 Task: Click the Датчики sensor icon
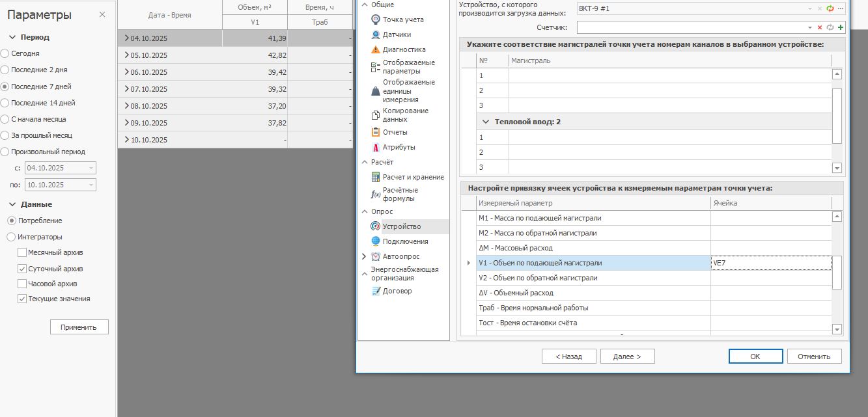click(376, 34)
